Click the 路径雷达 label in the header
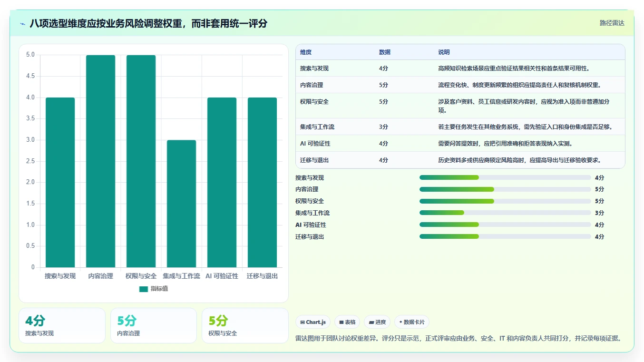 coord(612,23)
